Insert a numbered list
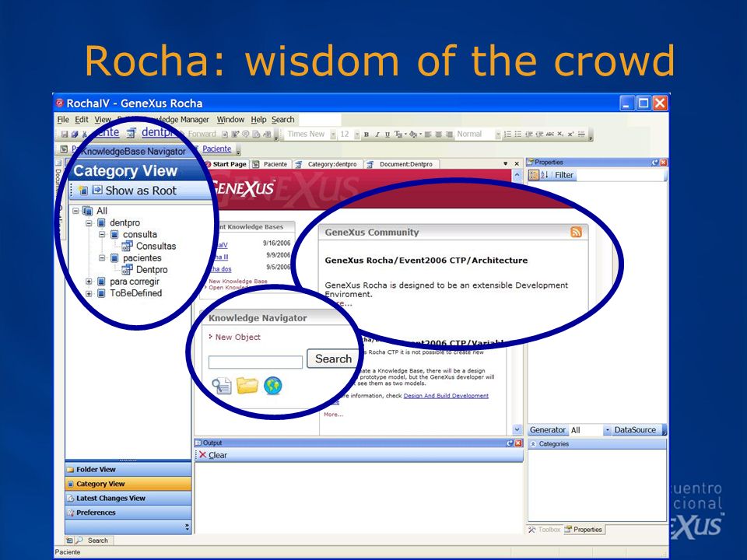The image size is (747, 560). tap(507, 135)
